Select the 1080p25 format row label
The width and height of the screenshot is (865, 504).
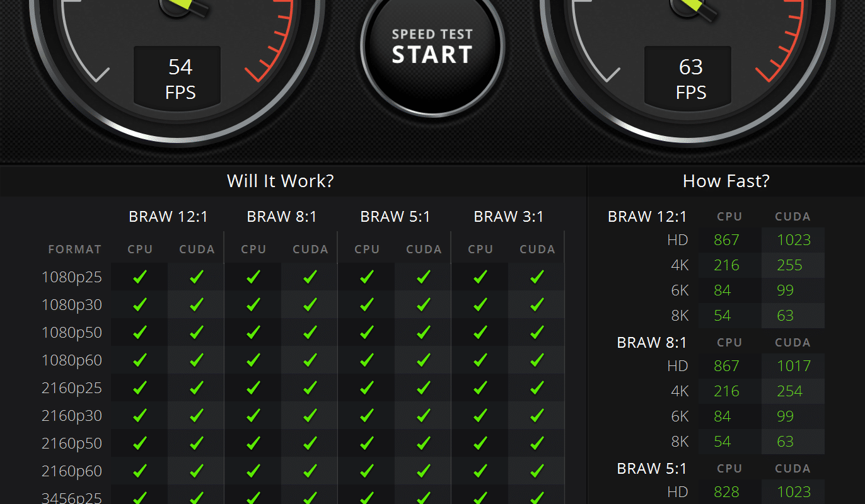point(72,277)
